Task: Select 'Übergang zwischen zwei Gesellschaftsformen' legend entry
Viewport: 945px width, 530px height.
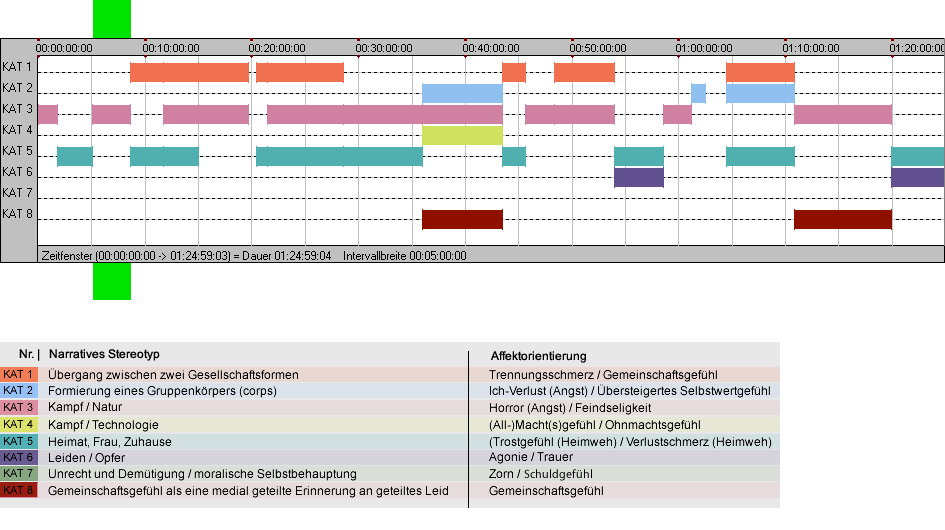Action: (173, 374)
